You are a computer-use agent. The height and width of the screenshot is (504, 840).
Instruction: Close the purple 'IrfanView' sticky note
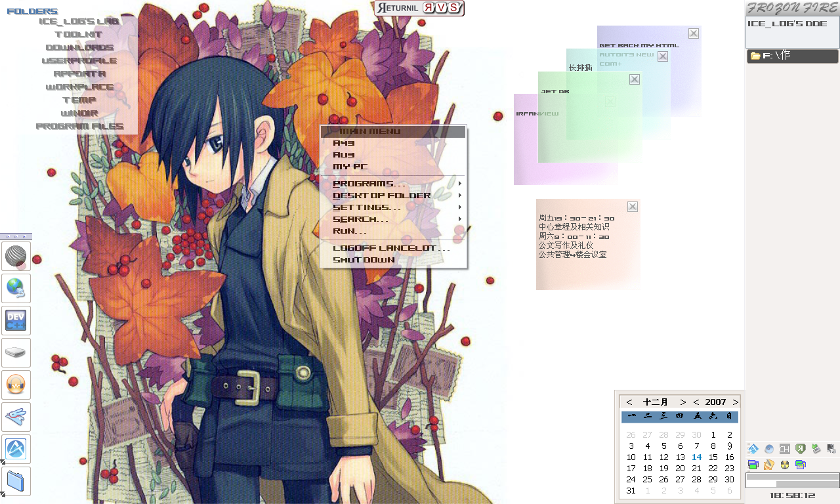point(610,102)
